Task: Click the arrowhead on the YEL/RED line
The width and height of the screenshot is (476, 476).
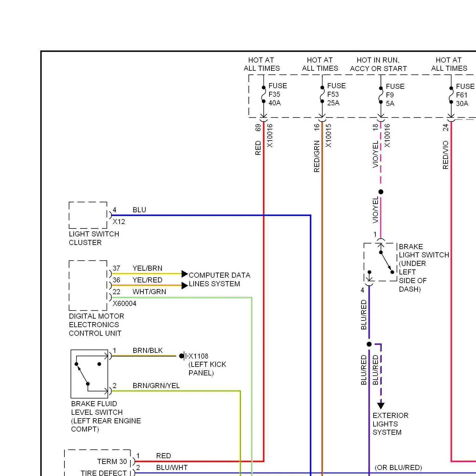Action: pyautogui.click(x=185, y=286)
